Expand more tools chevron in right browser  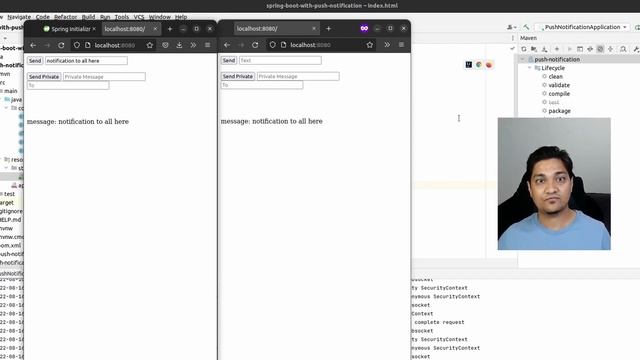click(x=387, y=45)
